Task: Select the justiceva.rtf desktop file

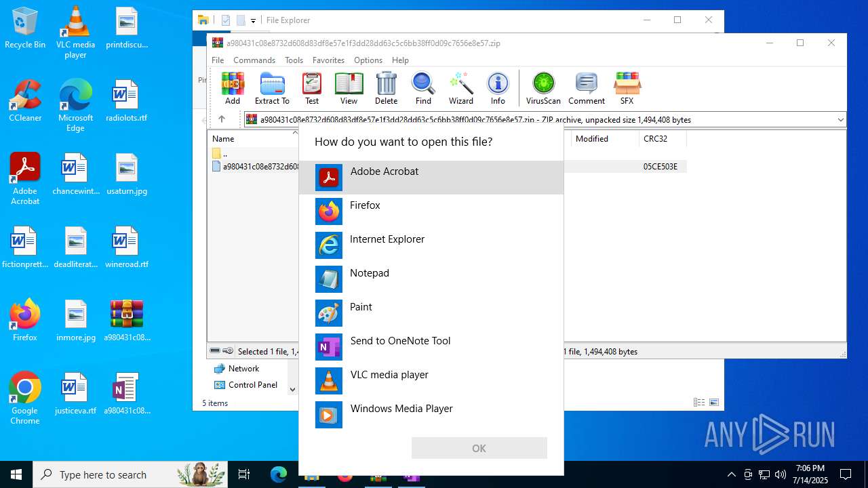Action: coord(75,394)
